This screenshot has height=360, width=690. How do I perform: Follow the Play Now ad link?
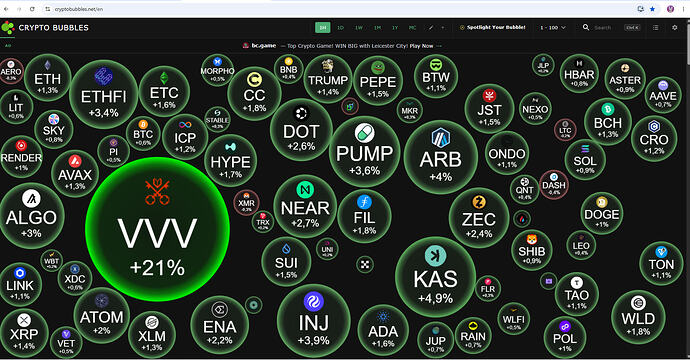[421, 46]
